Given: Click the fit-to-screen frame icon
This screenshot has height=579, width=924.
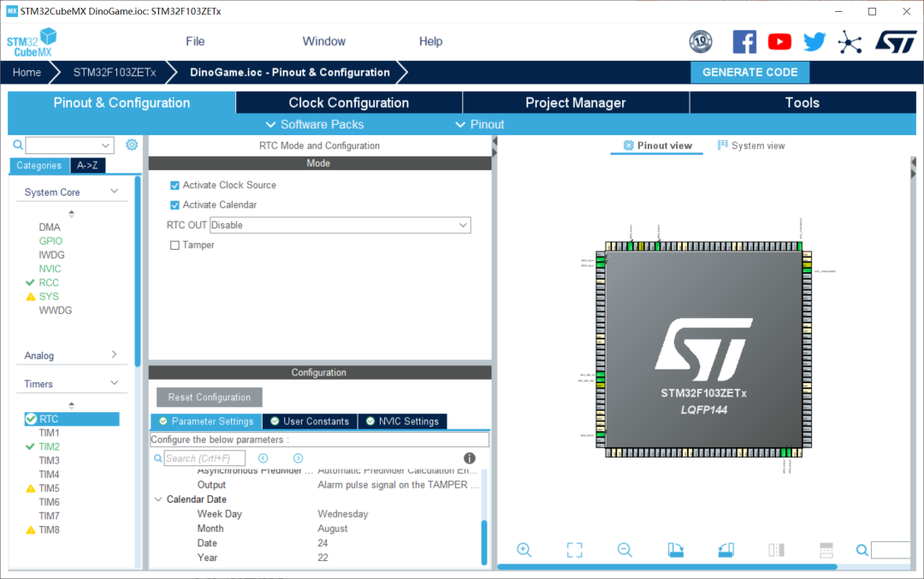Looking at the screenshot, I should [x=574, y=550].
